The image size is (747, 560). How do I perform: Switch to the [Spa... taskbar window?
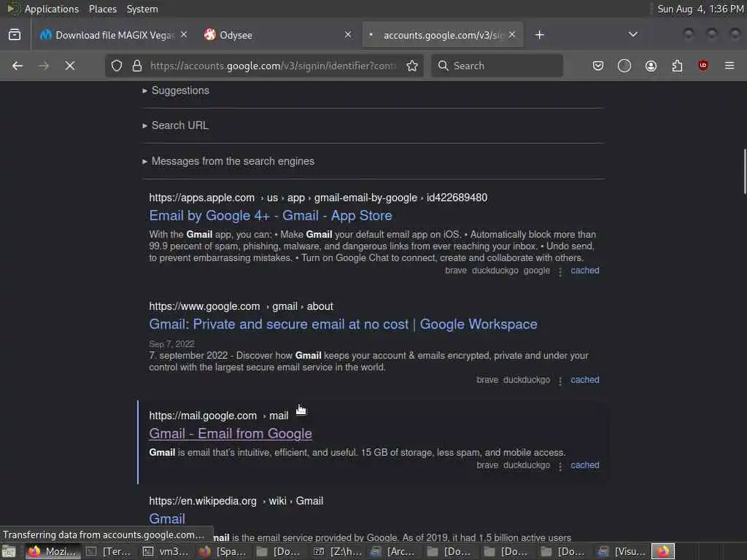coord(224,551)
